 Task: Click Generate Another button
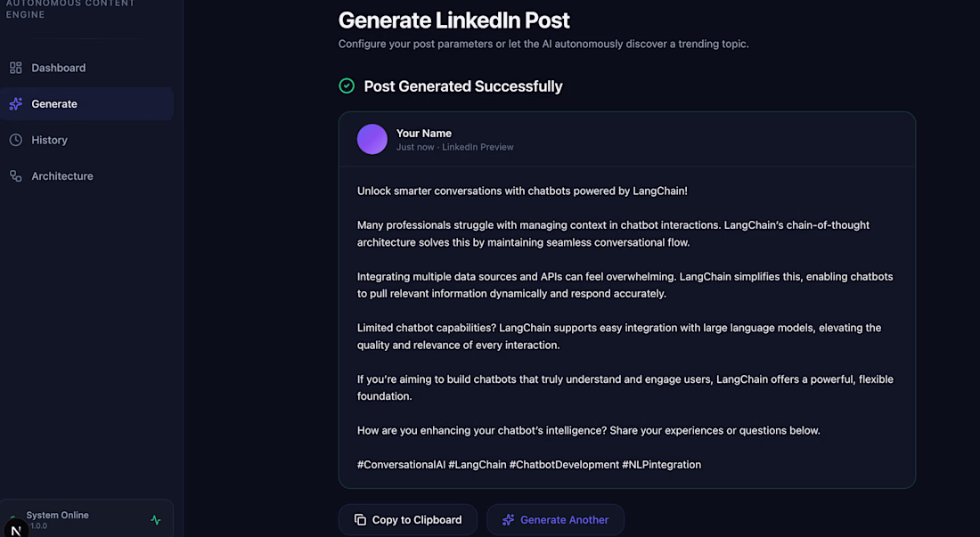[x=555, y=519]
